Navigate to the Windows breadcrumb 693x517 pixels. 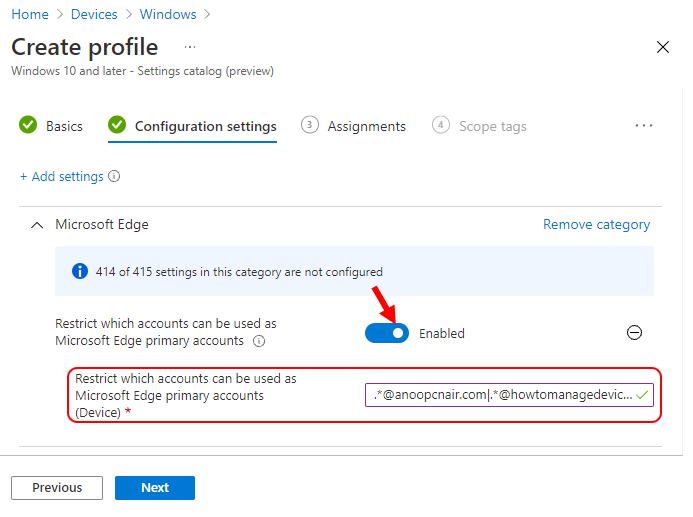click(x=168, y=14)
